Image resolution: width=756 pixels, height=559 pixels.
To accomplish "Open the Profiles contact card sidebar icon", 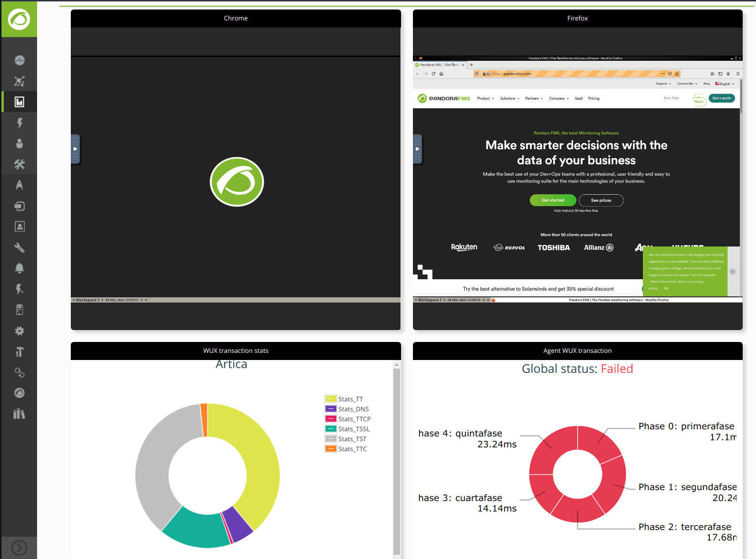I will pos(19,227).
